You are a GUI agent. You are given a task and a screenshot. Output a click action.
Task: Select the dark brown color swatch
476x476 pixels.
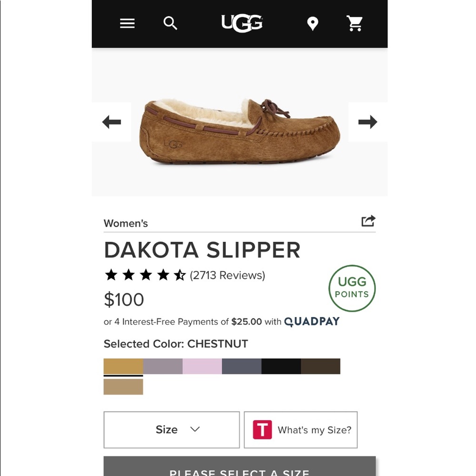(x=320, y=366)
